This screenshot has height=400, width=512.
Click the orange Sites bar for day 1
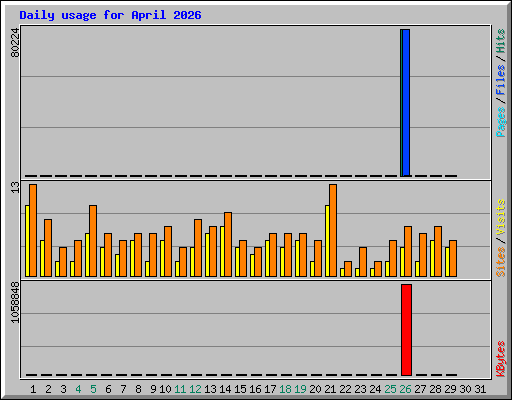(x=33, y=230)
